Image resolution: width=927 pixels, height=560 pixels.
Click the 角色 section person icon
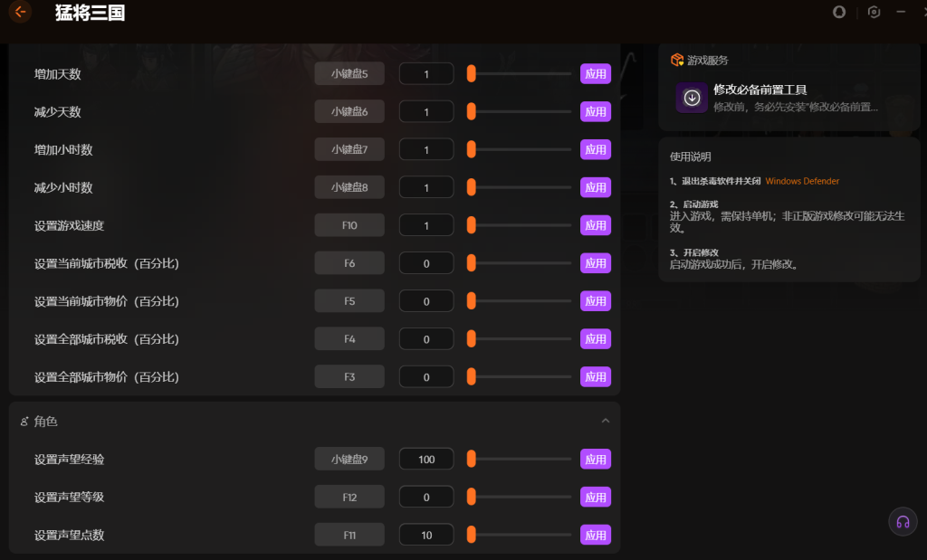(24, 422)
